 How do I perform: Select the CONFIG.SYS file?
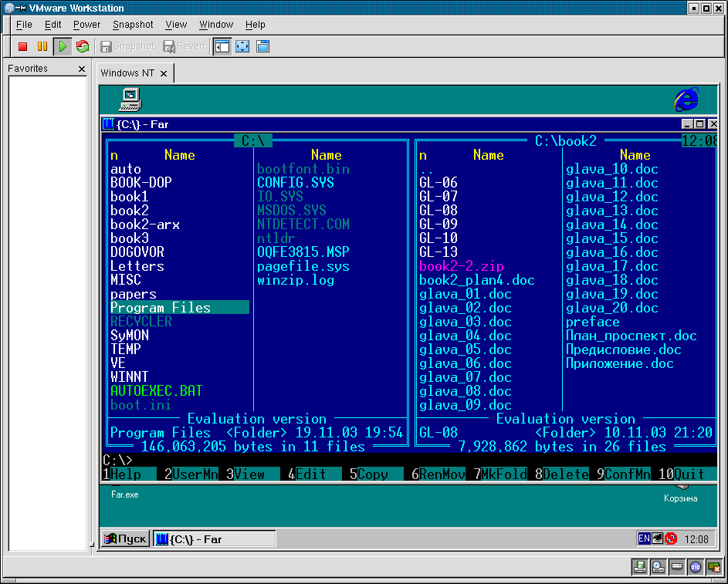tap(296, 183)
